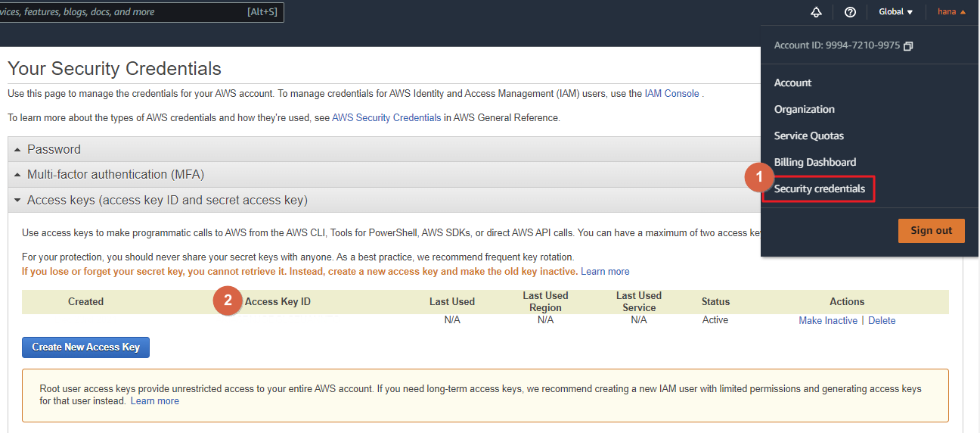
Task: Click the Last Used Region column header
Action: [x=545, y=301]
